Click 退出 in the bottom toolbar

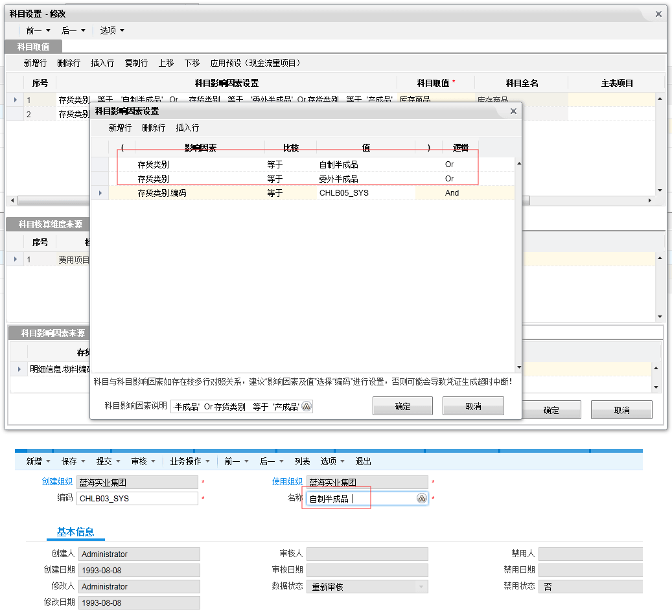pos(364,461)
